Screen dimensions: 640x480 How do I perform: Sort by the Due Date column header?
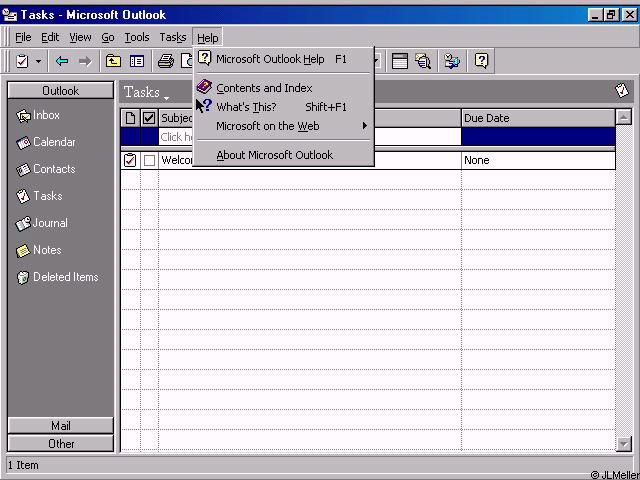point(538,118)
